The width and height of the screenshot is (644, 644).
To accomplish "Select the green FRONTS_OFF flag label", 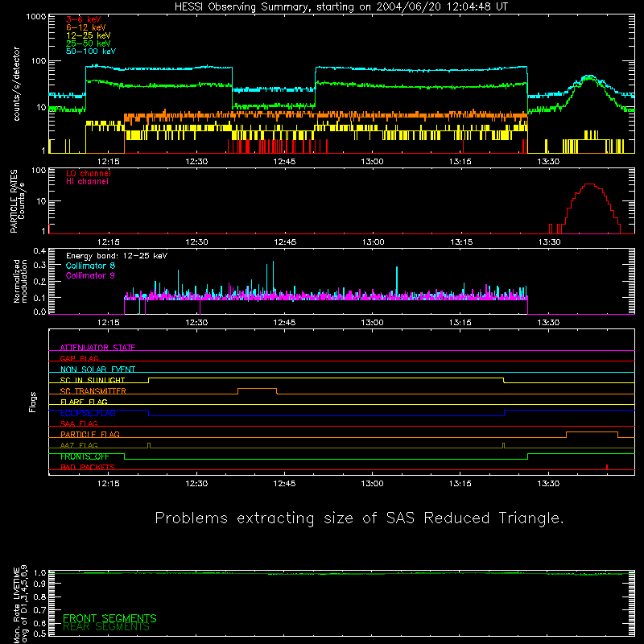I will click(85, 456).
